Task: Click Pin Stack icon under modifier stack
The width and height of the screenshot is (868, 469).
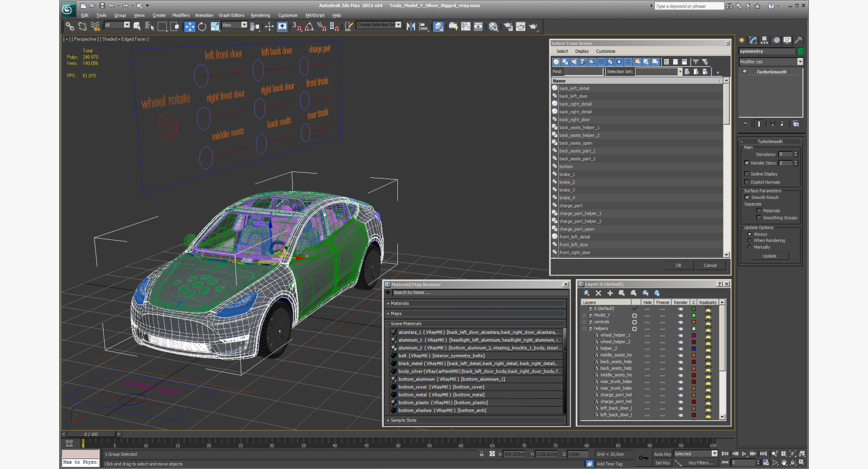Action: point(745,124)
